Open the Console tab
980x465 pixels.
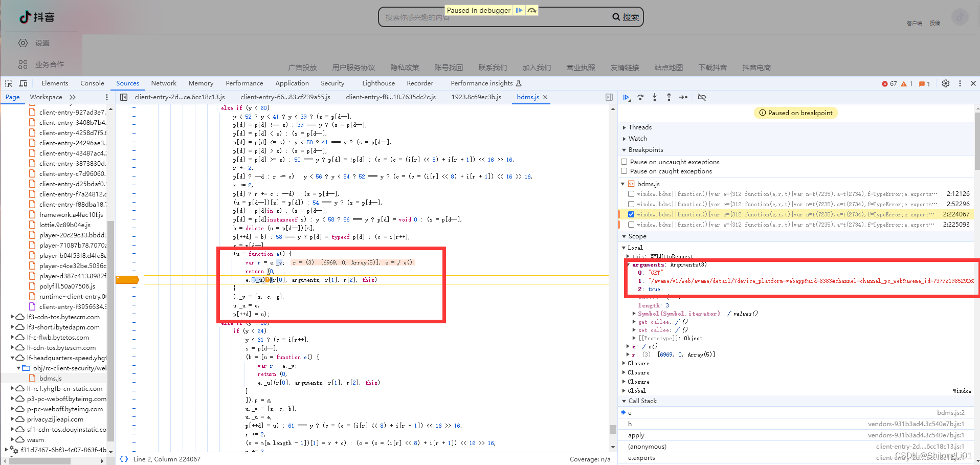tap(92, 83)
